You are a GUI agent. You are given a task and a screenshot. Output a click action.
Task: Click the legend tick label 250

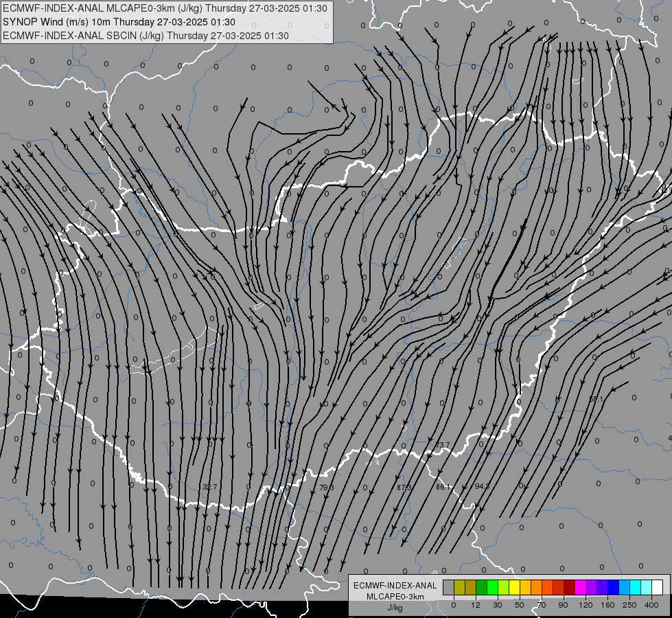(x=629, y=605)
